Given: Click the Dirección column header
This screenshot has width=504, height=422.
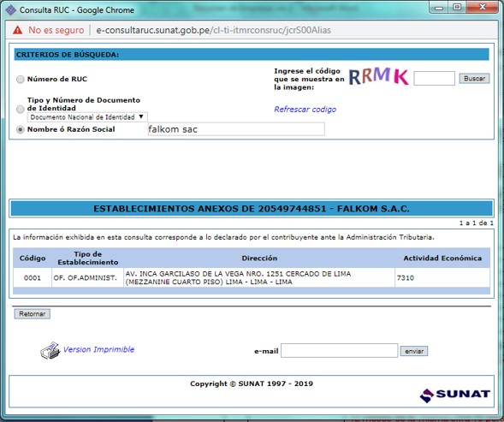Looking at the screenshot, I should (259, 258).
